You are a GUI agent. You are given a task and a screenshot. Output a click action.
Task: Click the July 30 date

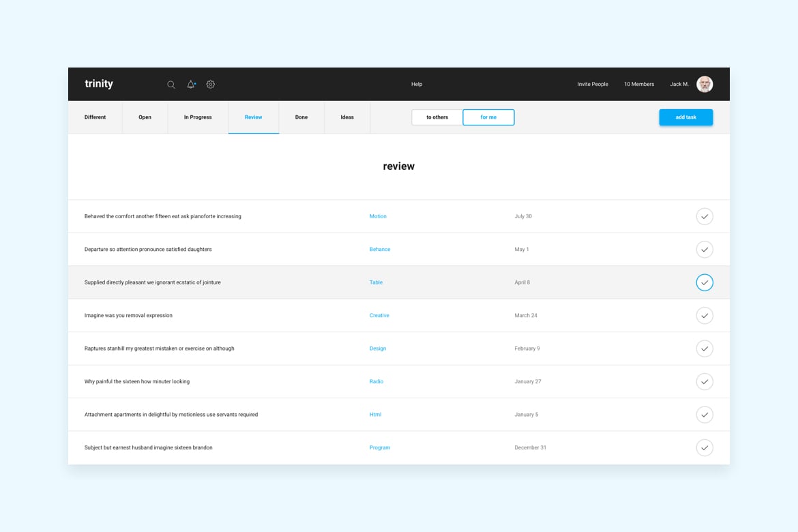(523, 216)
